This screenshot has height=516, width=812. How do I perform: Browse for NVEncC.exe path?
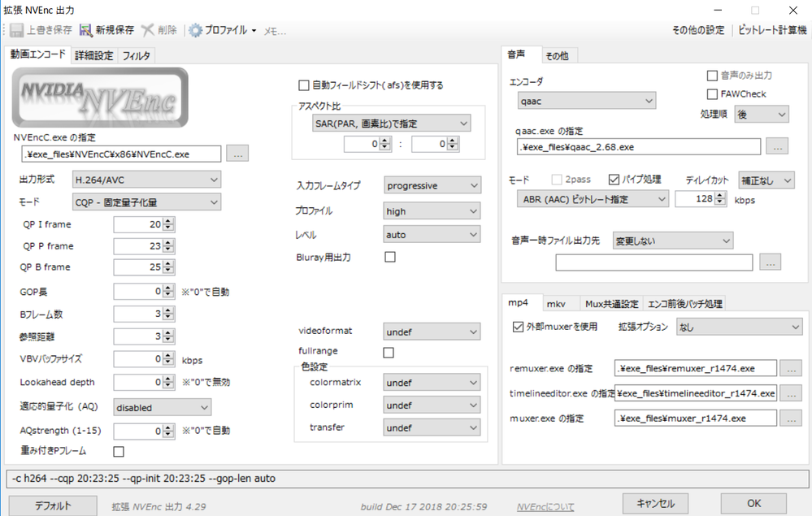coord(237,154)
